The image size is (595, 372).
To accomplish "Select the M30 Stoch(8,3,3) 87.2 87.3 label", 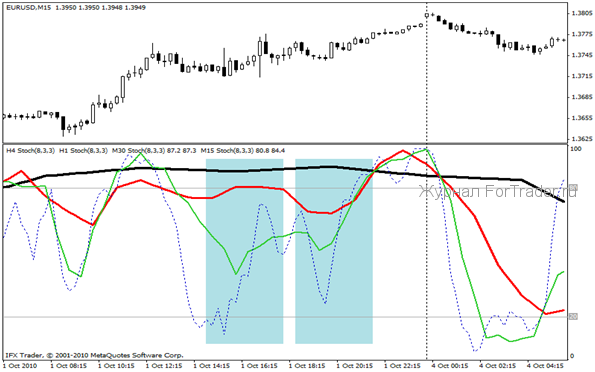I will point(154,151).
